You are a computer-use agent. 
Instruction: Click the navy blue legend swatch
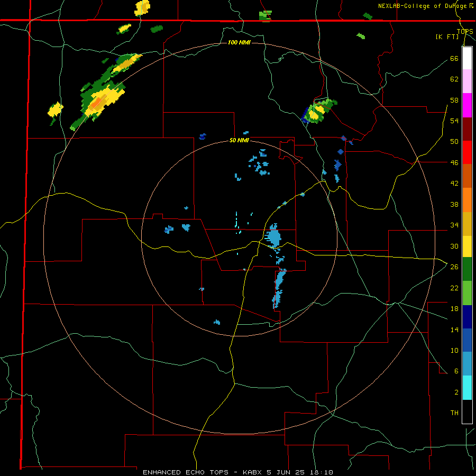click(x=467, y=317)
